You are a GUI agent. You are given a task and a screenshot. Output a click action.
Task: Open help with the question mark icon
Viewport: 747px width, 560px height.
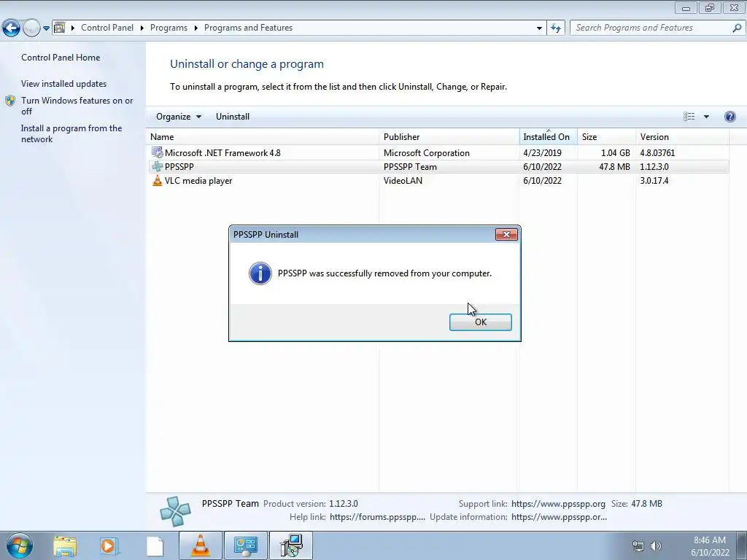[x=729, y=117]
